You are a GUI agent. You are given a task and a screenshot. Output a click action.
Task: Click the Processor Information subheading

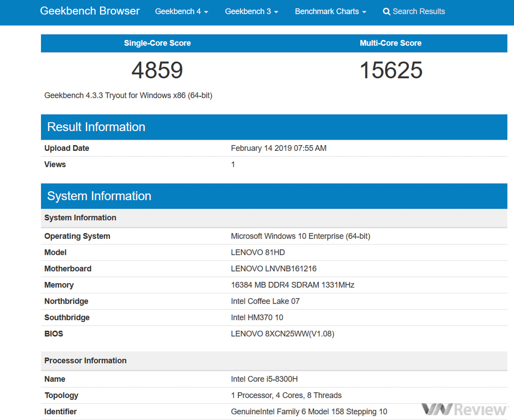[x=85, y=361]
